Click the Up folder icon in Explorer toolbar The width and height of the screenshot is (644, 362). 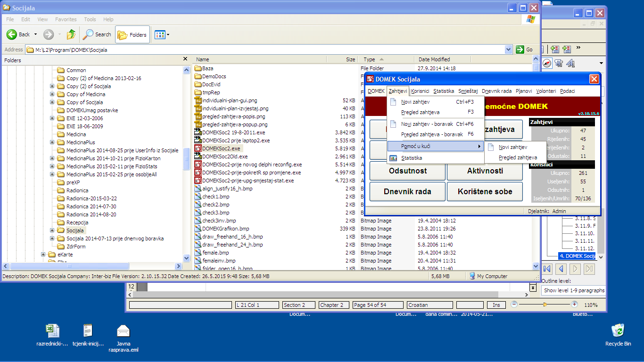click(71, 34)
